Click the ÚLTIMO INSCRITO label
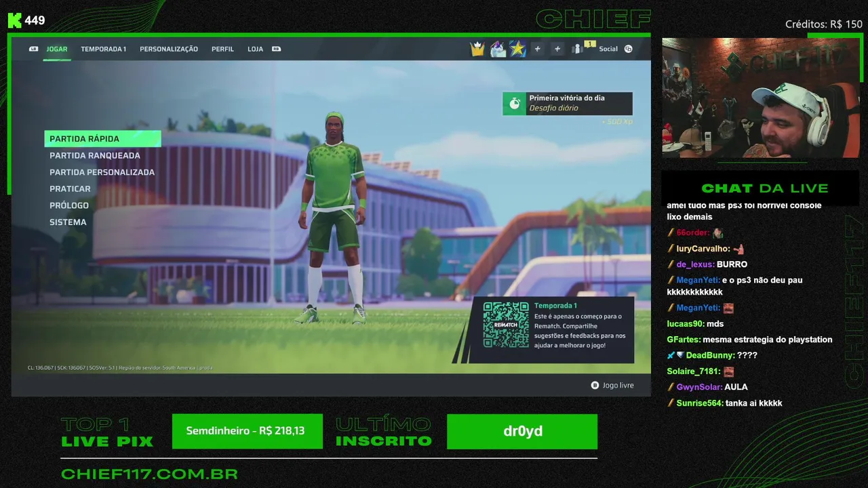The height and width of the screenshot is (488, 868). 384,432
